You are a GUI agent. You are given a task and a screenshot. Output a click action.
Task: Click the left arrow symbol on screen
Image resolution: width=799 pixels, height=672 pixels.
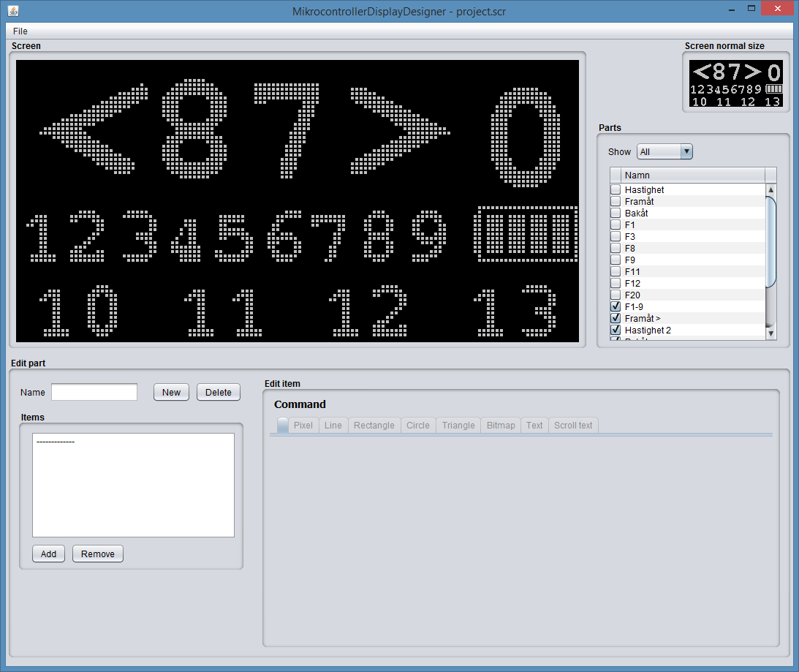[94, 129]
